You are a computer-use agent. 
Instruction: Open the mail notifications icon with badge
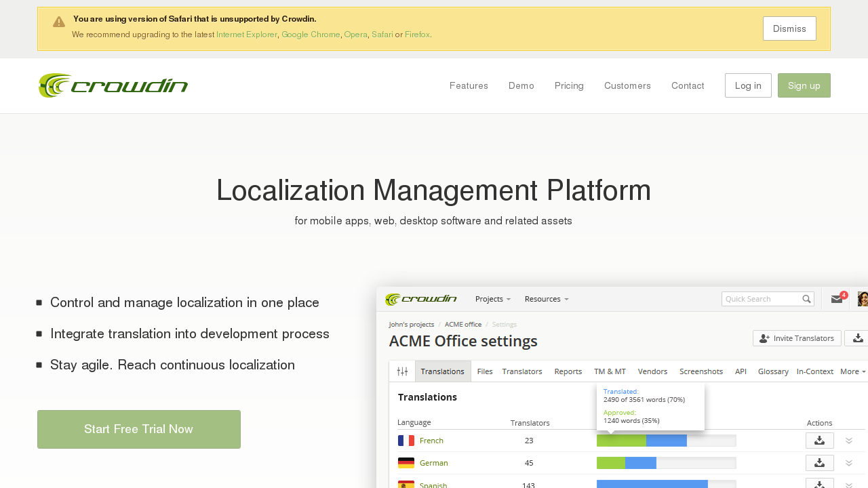838,298
